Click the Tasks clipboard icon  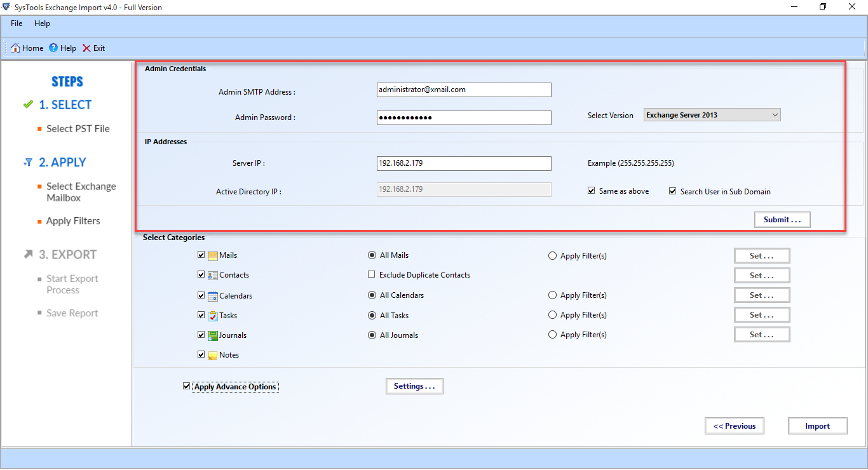click(213, 316)
